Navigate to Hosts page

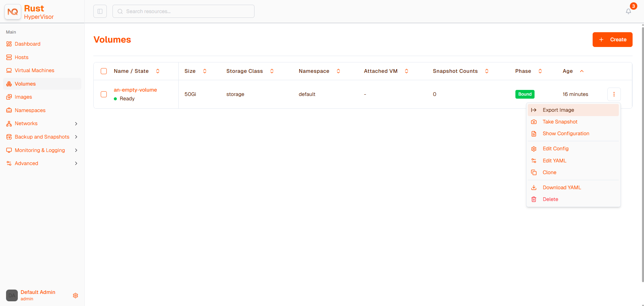pos(42,57)
